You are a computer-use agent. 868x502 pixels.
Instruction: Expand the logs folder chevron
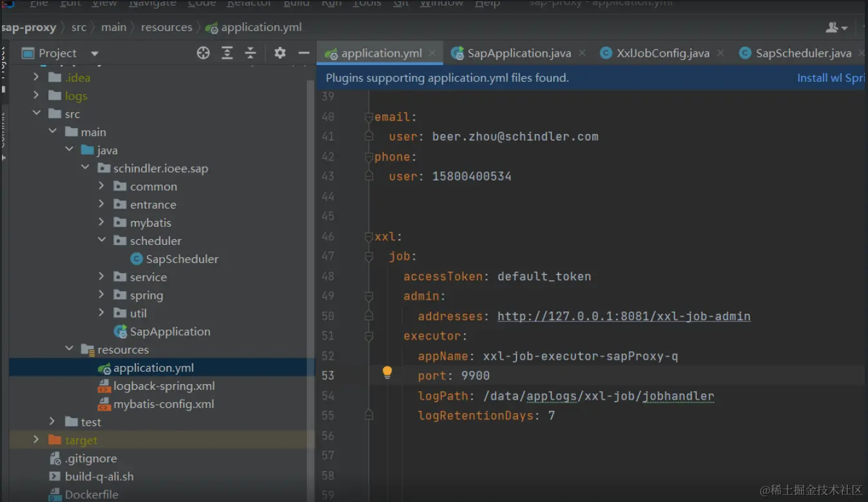[36, 95]
